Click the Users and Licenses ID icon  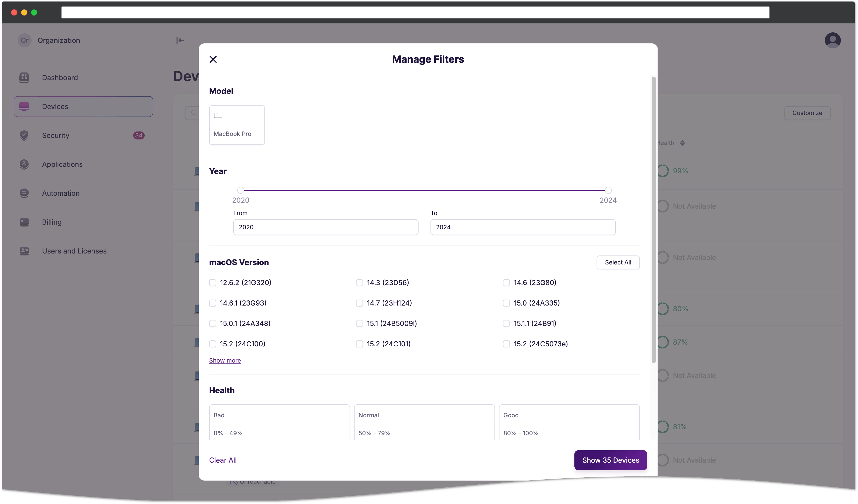[24, 251]
